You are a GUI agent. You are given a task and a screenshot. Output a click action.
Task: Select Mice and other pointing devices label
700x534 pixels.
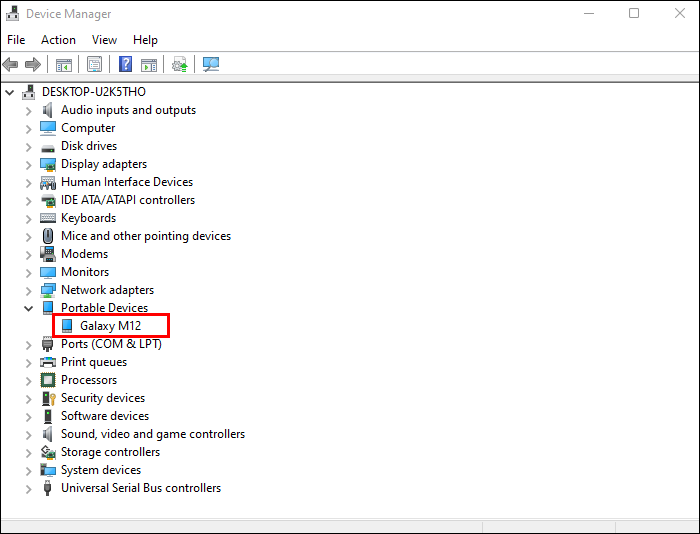pyautogui.click(x=146, y=236)
